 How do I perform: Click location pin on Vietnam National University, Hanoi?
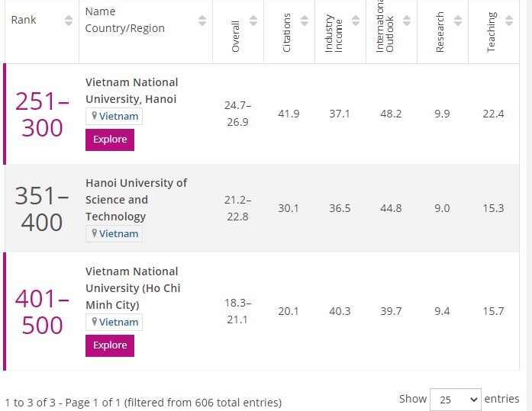[x=95, y=117]
